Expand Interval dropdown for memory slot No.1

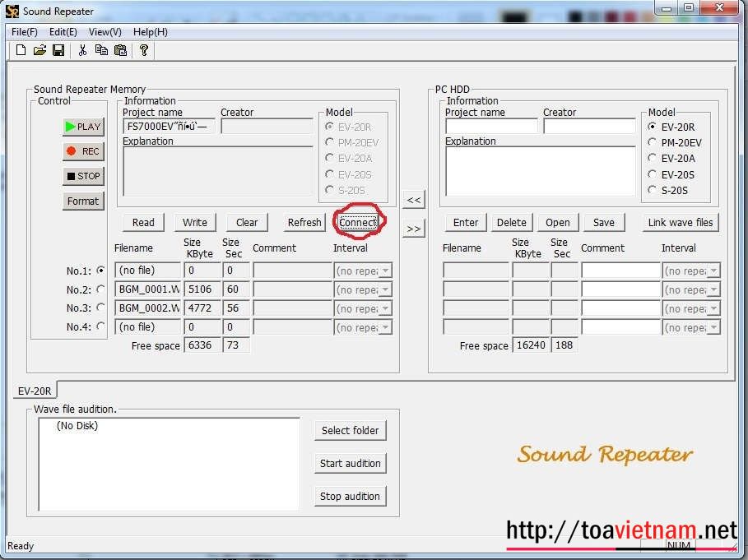click(385, 271)
